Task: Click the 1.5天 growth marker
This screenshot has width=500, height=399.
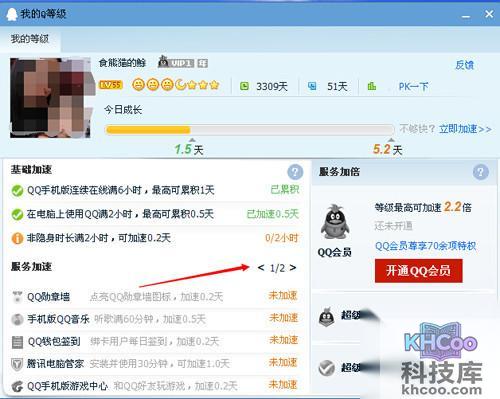Action: (189, 149)
